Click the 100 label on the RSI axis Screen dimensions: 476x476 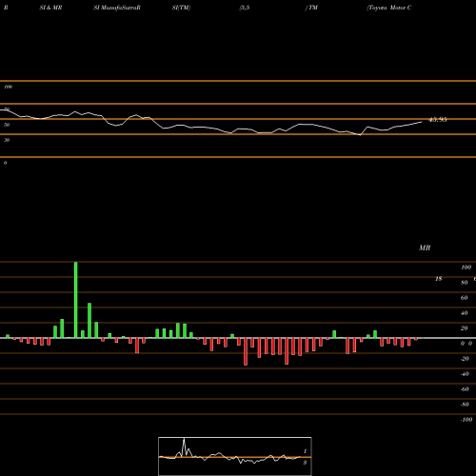[8, 87]
